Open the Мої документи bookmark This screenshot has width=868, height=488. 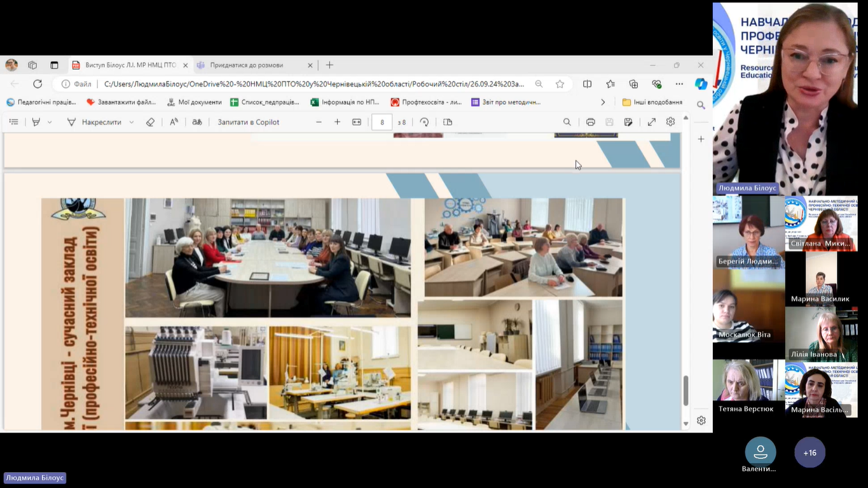(194, 102)
